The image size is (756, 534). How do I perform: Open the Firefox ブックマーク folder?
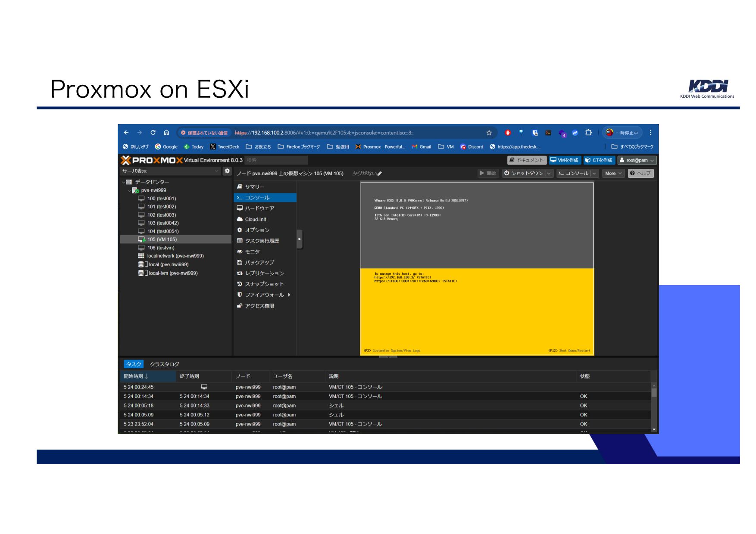tap(299, 147)
